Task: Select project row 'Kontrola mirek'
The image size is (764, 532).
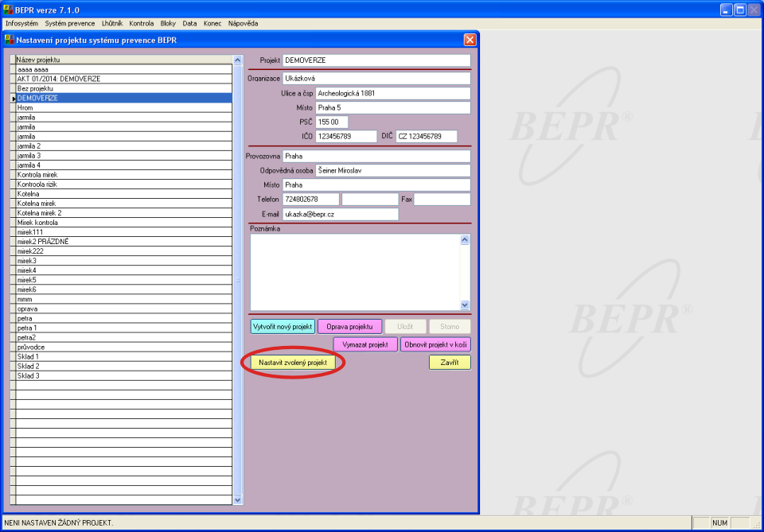Action: tap(124, 175)
